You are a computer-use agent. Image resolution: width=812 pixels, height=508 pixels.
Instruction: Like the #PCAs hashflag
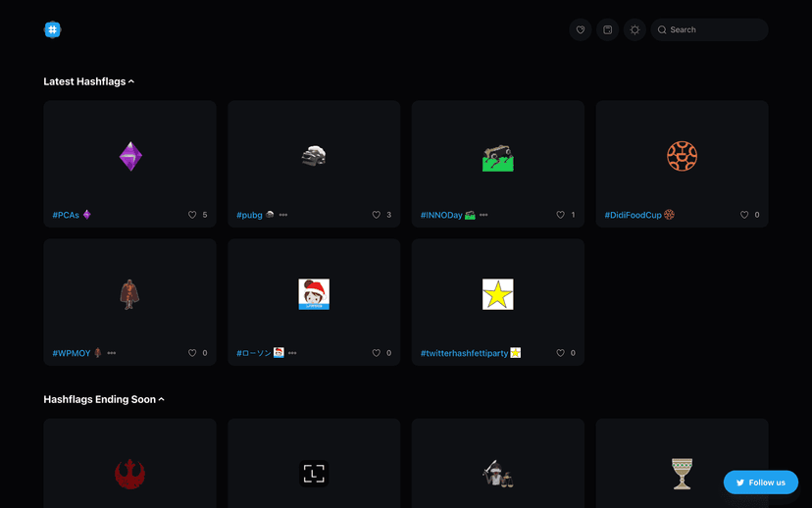(x=192, y=215)
